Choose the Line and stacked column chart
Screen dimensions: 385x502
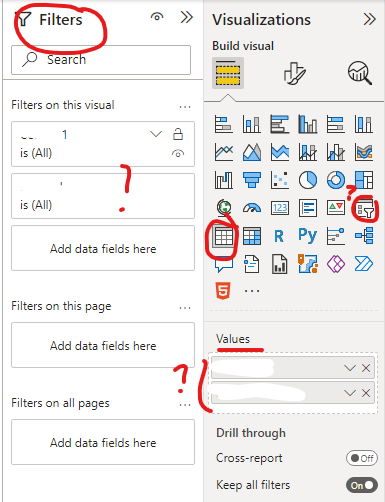click(x=308, y=152)
